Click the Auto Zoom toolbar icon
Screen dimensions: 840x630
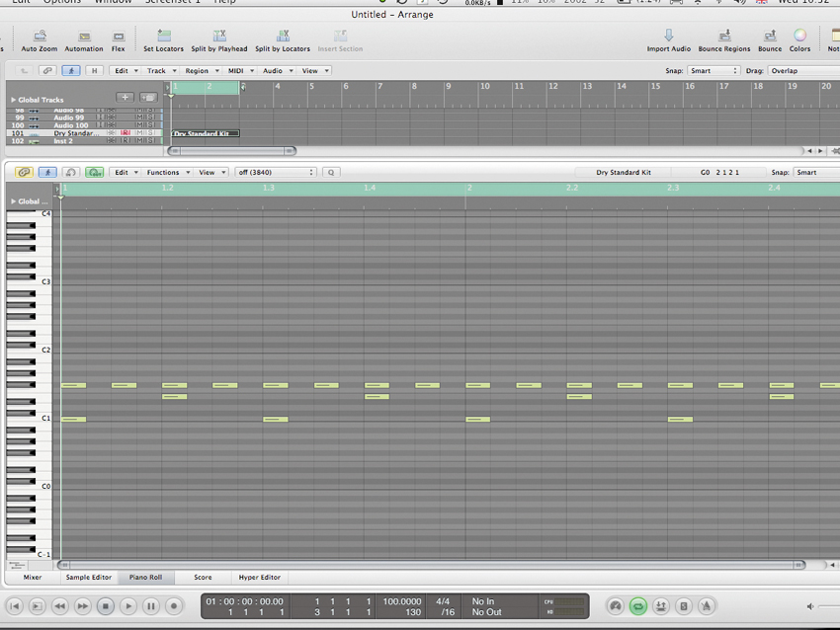[x=40, y=36]
